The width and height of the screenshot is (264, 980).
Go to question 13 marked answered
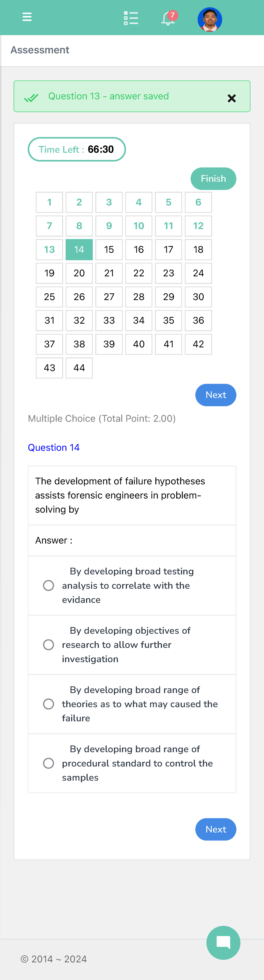pyautogui.click(x=49, y=250)
